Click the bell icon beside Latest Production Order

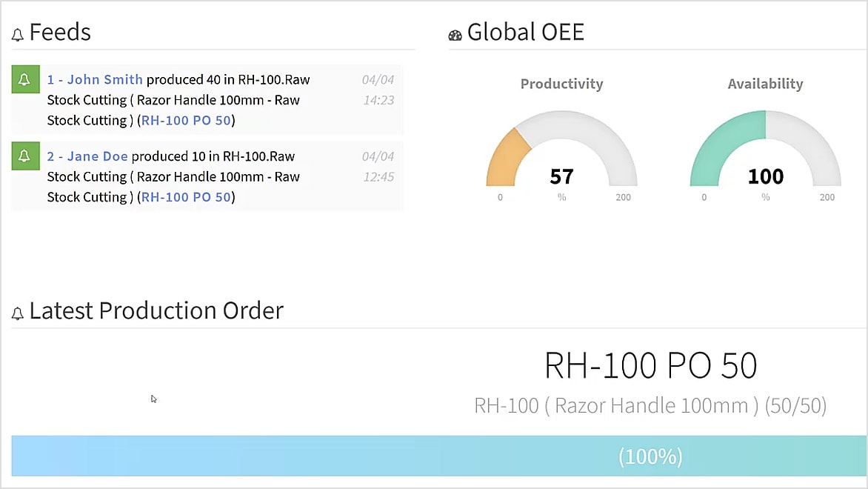click(x=16, y=311)
